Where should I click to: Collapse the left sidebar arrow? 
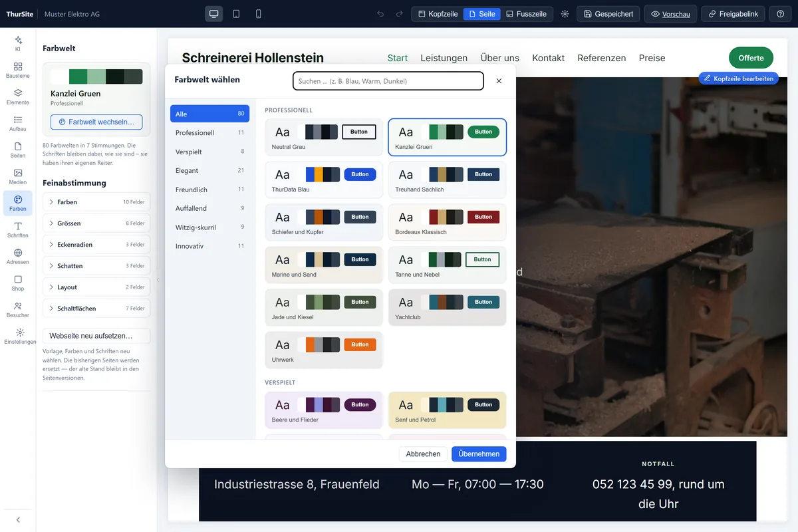click(18, 519)
